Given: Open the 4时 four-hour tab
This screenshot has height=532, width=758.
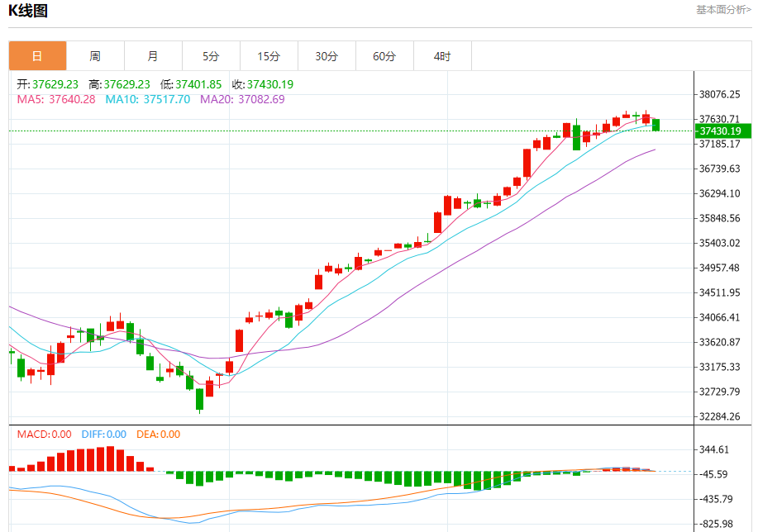Looking at the screenshot, I should (x=442, y=56).
